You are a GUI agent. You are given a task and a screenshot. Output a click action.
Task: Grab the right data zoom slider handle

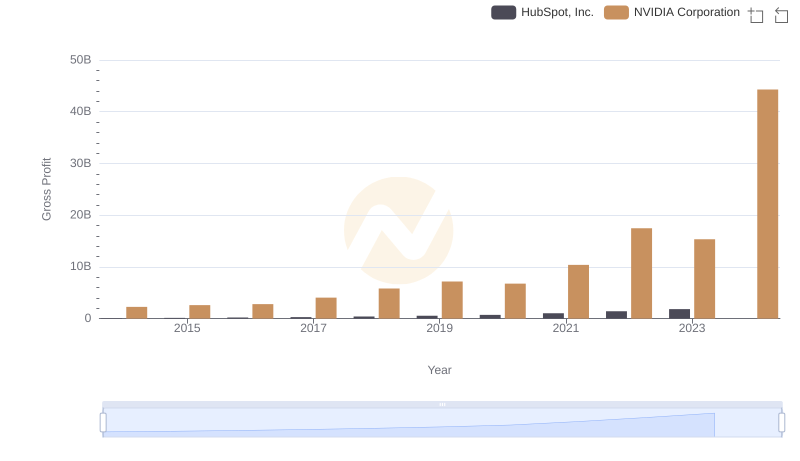[782, 423]
